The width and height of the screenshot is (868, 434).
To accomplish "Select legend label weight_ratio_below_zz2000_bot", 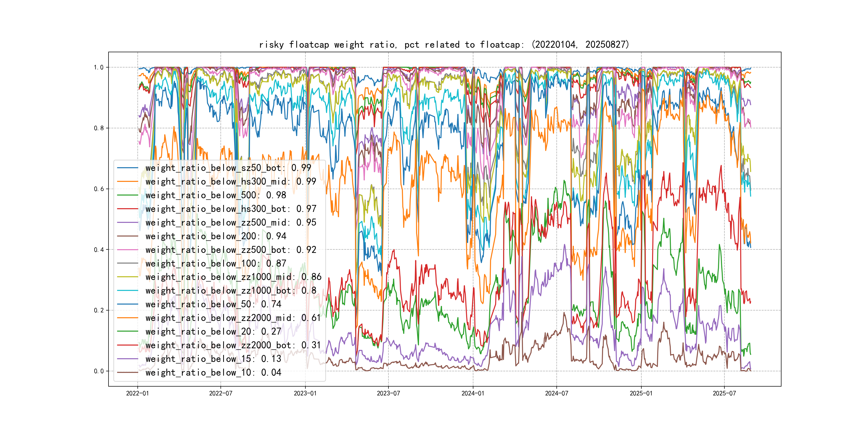I will point(233,345).
